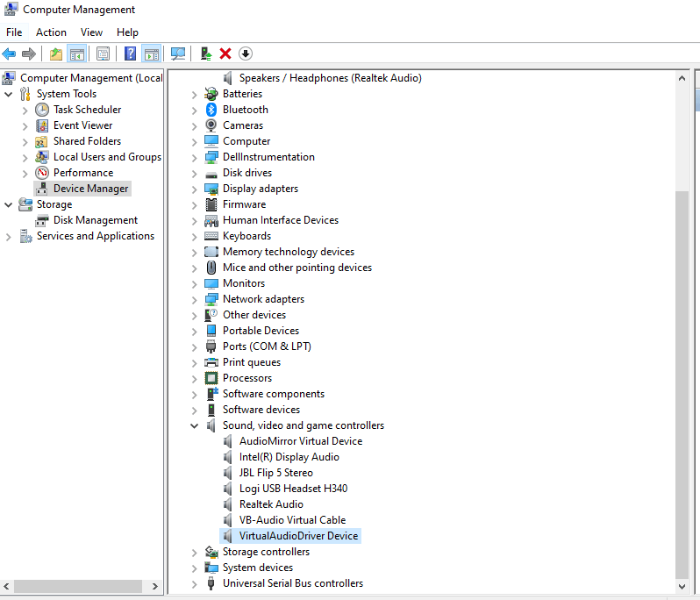
Task: Select JBL Flip 5 Stereo device
Action: click(276, 473)
